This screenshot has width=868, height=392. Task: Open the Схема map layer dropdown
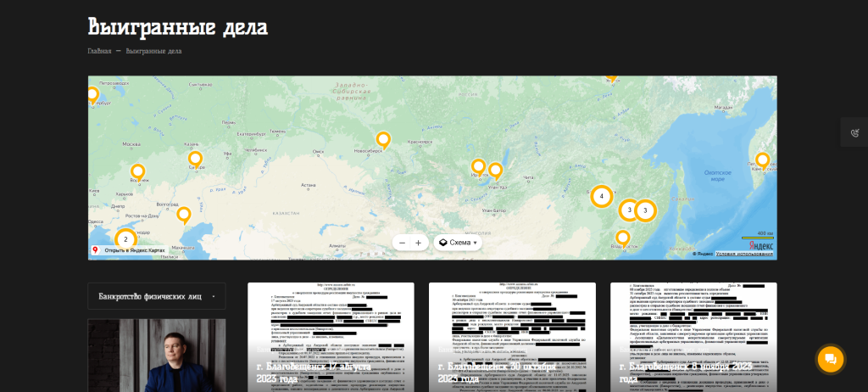458,243
